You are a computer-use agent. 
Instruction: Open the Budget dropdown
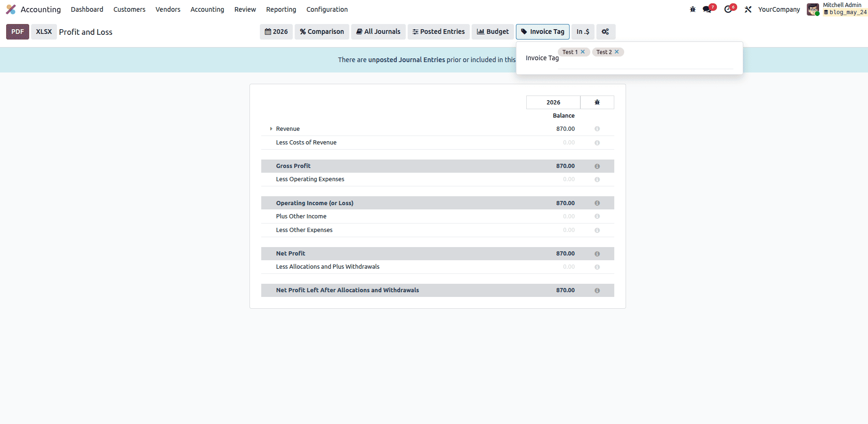[493, 32]
